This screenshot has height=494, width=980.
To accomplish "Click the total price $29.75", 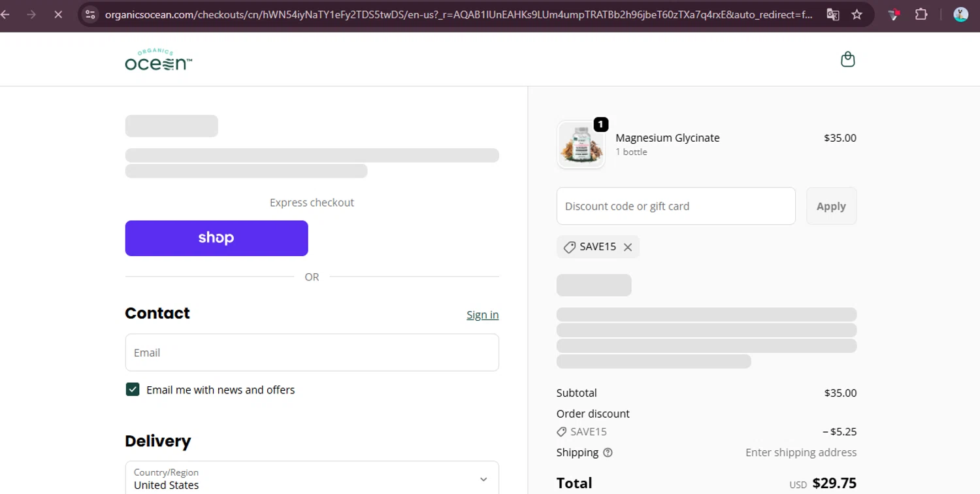I will (834, 483).
